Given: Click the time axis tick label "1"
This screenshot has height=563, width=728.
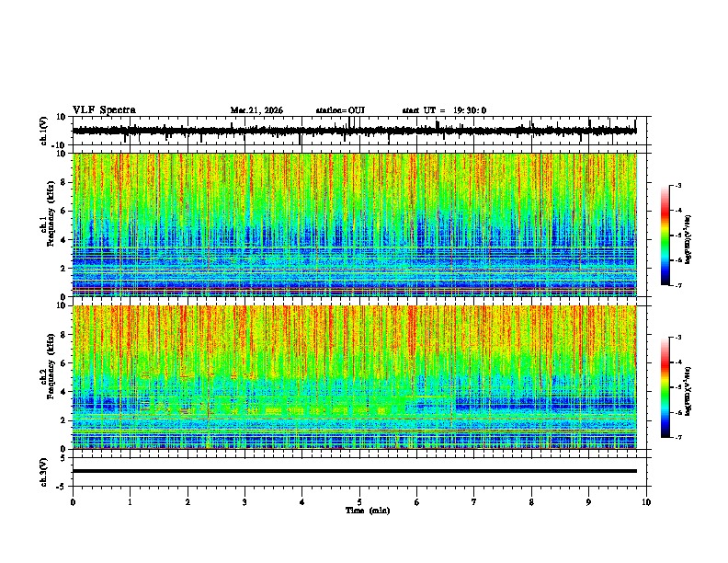Looking at the screenshot, I should pos(130,502).
